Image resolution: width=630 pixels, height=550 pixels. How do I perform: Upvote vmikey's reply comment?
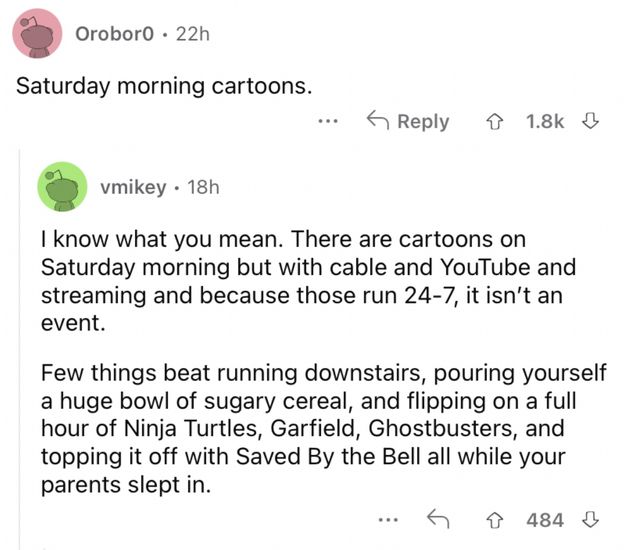pyautogui.click(x=495, y=520)
